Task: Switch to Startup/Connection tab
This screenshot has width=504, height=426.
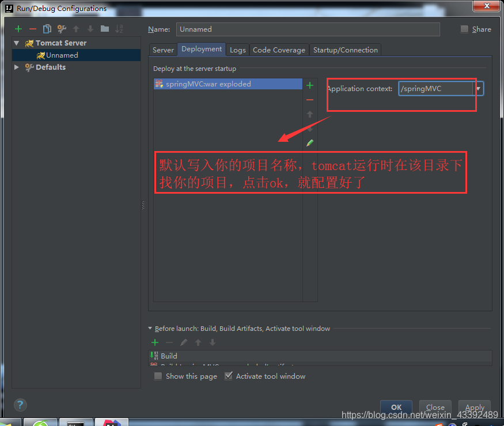Action: point(346,50)
